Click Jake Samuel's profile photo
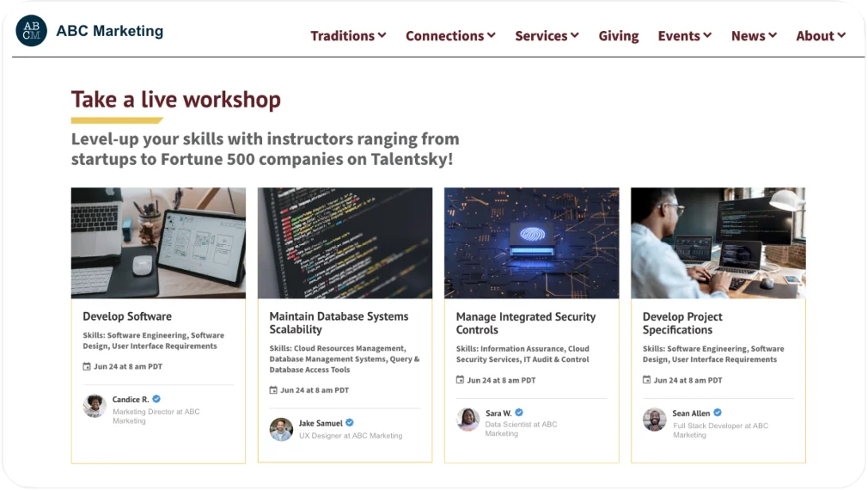 [281, 429]
